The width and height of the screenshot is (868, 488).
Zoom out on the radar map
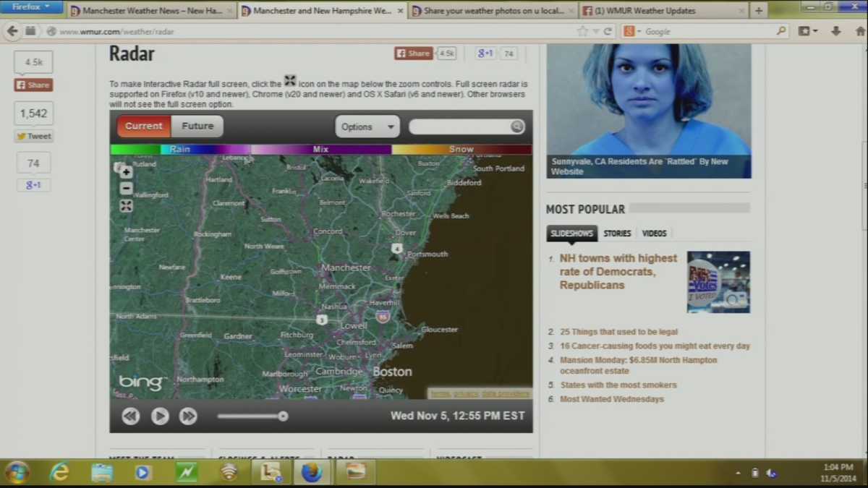(126, 189)
